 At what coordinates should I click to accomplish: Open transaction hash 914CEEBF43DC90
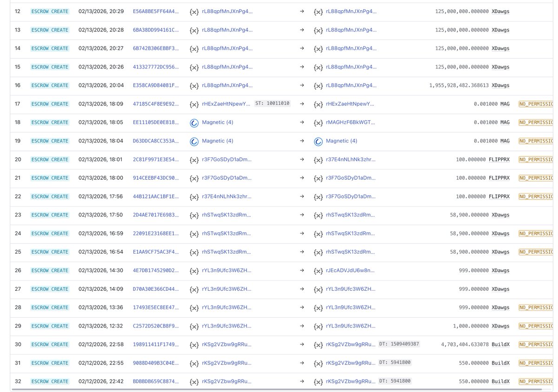(x=156, y=178)
